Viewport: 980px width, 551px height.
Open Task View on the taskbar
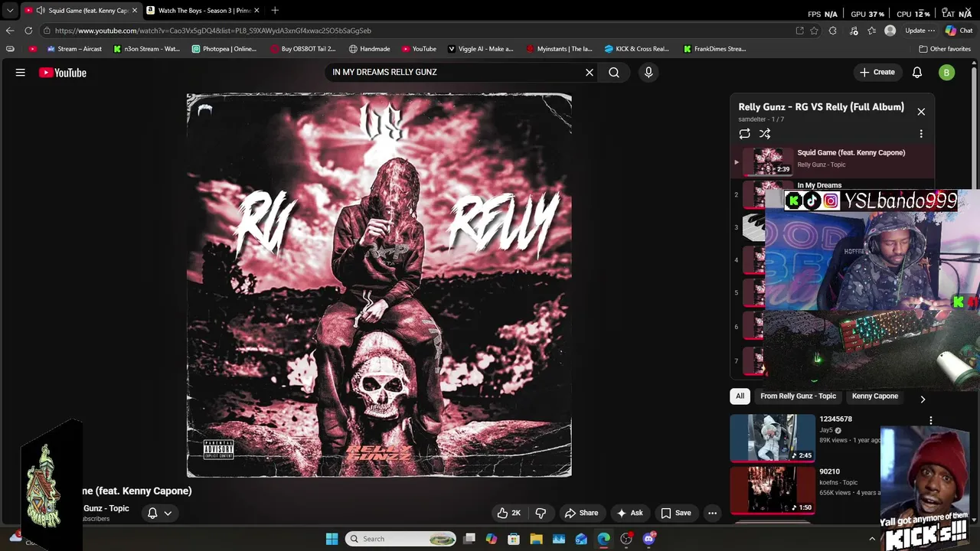coord(469,539)
